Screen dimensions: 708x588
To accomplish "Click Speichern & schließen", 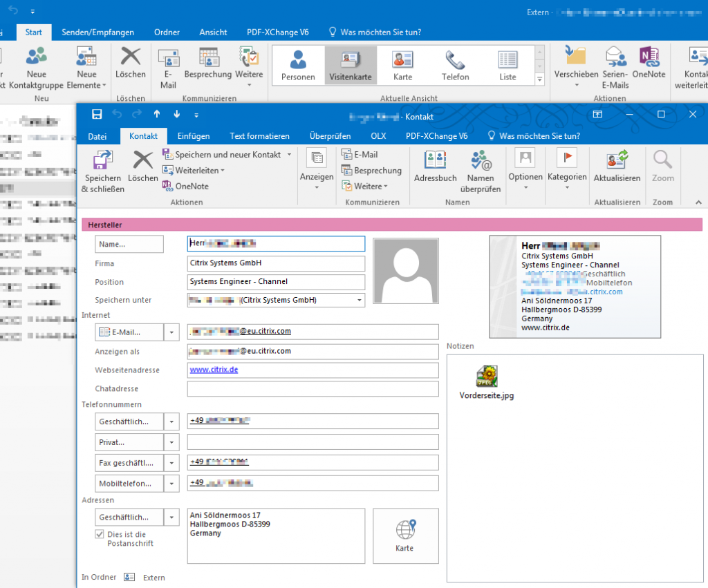I will click(103, 171).
